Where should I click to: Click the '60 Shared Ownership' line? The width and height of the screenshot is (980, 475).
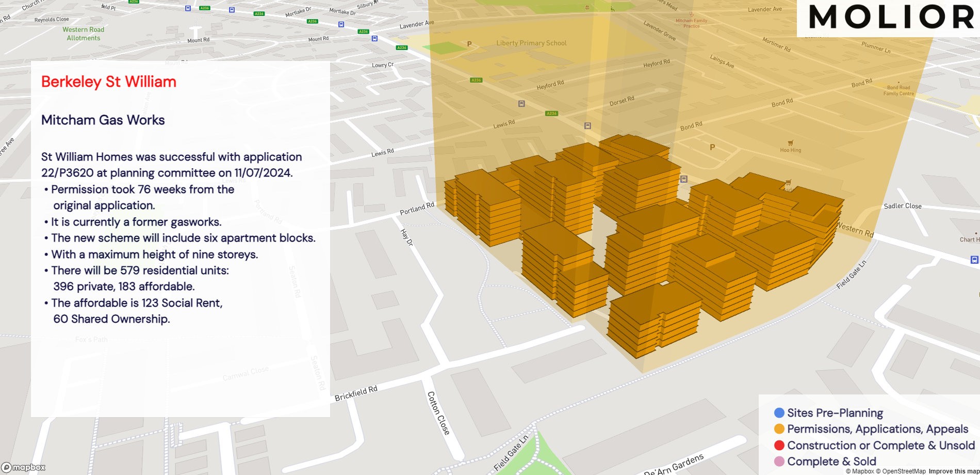pyautogui.click(x=111, y=319)
